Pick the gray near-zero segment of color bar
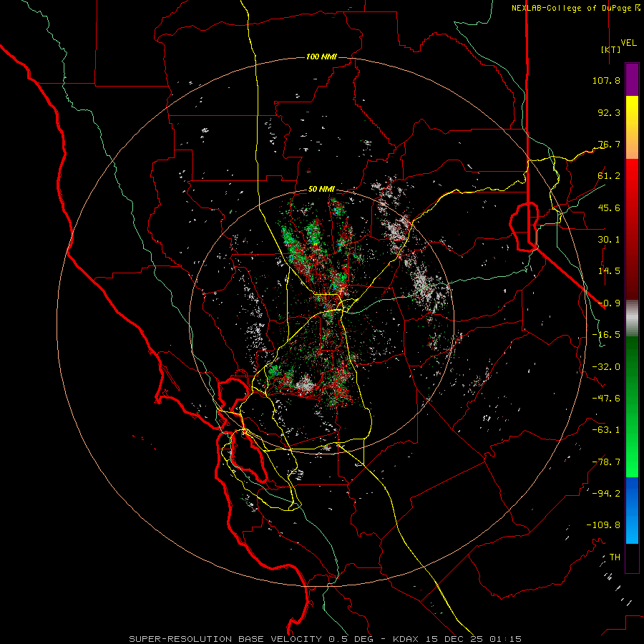 (632, 318)
